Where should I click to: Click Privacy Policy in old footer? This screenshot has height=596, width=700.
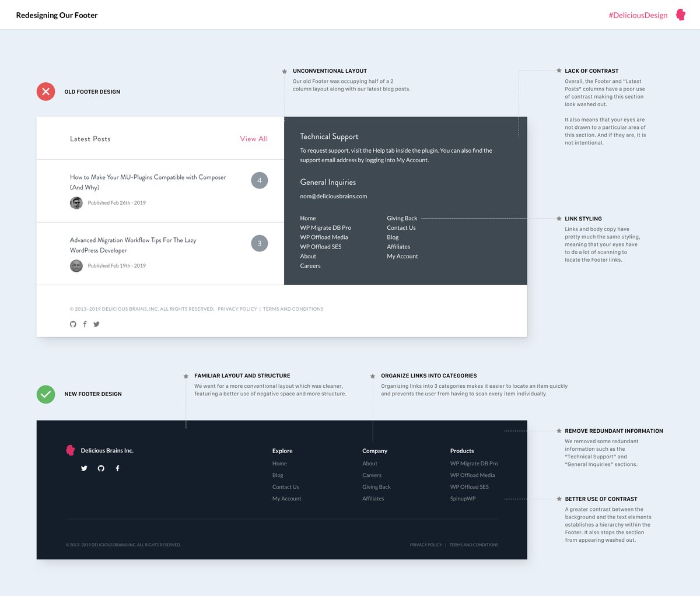coord(237,309)
